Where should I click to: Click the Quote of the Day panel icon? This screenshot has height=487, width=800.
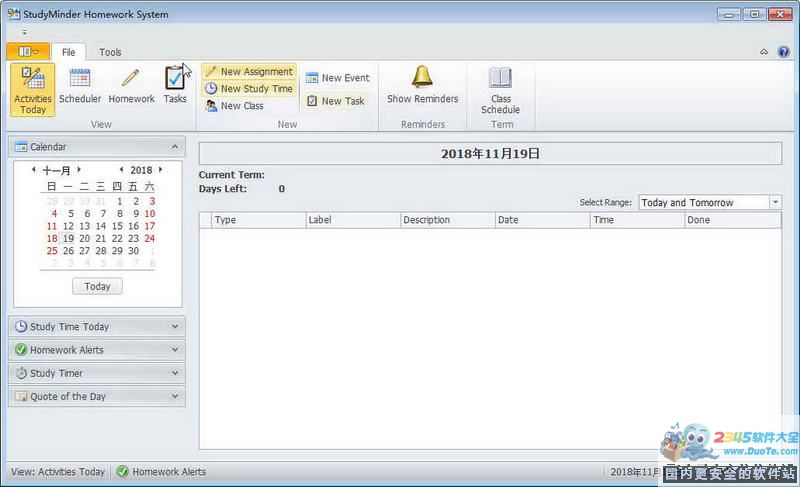click(x=21, y=396)
